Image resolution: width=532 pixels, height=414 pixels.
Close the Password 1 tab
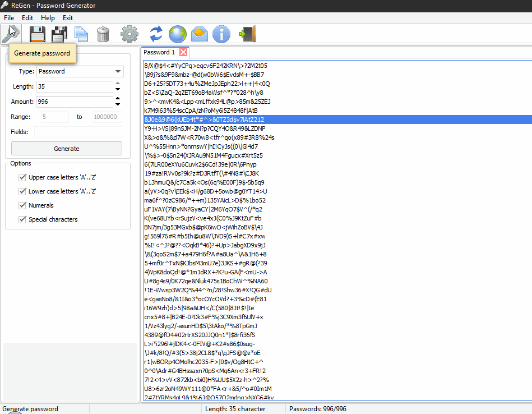[183, 52]
